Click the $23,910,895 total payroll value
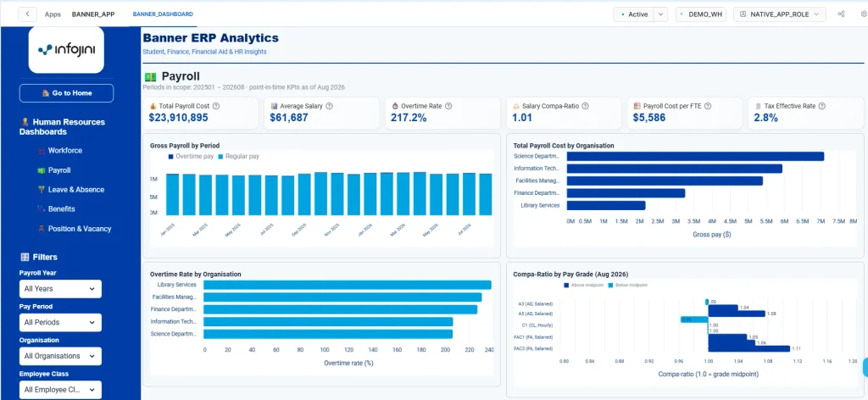Image resolution: width=868 pixels, height=400 pixels. (x=178, y=118)
